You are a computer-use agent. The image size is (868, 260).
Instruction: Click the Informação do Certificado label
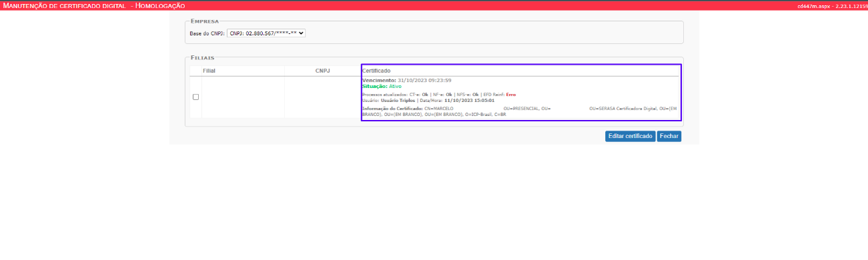392,108
